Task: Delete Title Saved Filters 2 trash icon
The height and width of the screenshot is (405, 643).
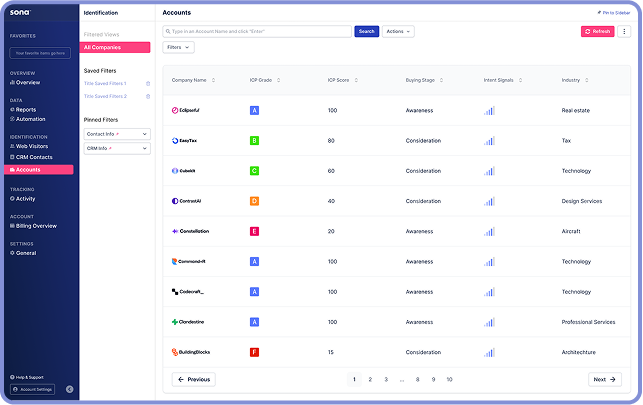Action: pos(148,97)
